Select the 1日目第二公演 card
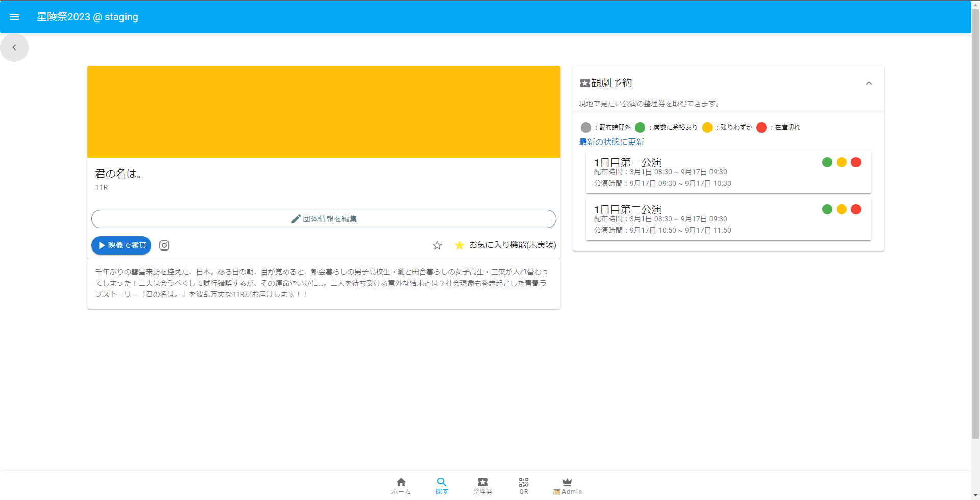The height and width of the screenshot is (500, 980). pyautogui.click(x=728, y=219)
